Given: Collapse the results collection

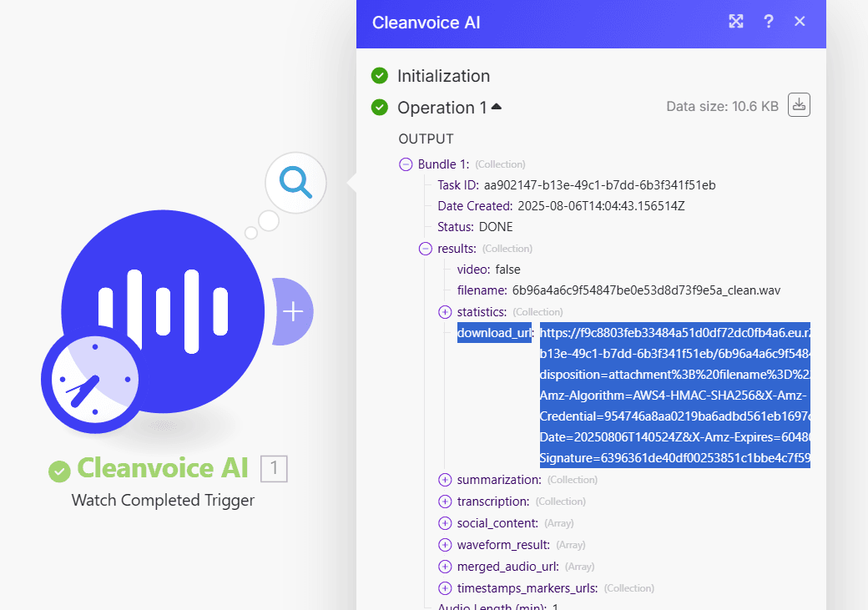Looking at the screenshot, I should click(x=426, y=249).
